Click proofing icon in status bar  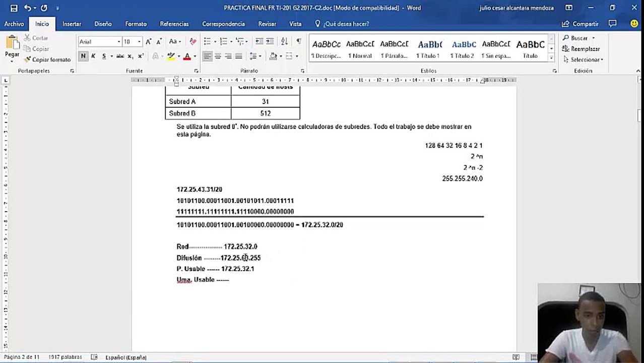(x=94, y=357)
